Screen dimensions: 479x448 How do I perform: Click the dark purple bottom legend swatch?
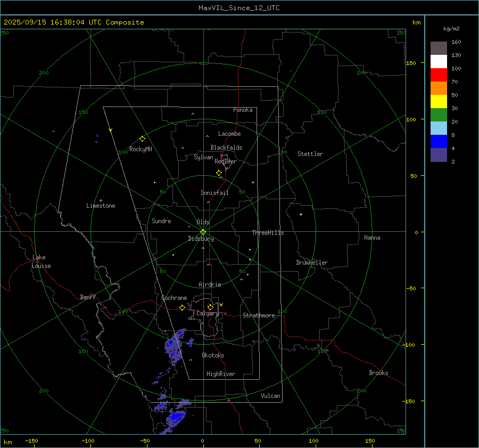pyautogui.click(x=439, y=155)
